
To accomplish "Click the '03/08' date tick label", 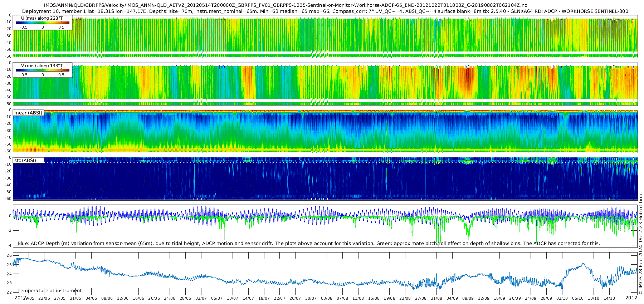I will [327, 298].
